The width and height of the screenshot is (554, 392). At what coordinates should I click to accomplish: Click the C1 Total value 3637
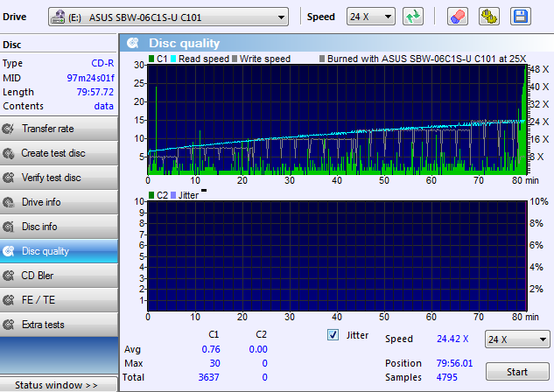[208, 377]
